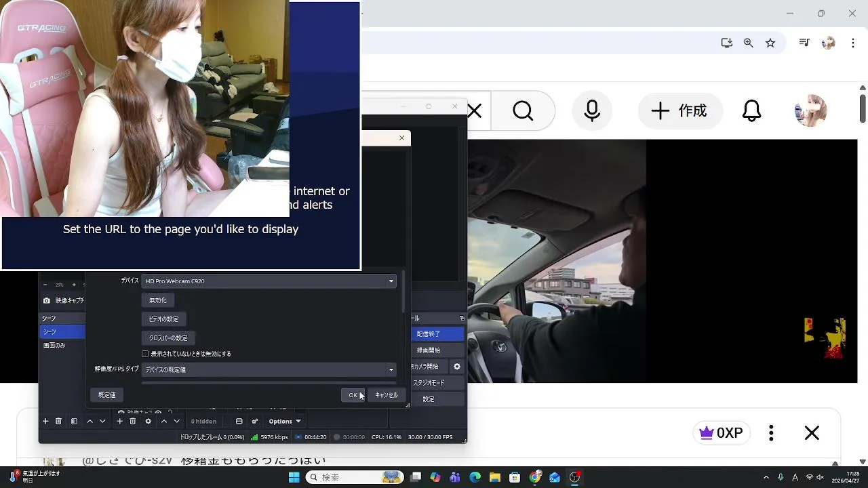
Task: Add a new source with the plus icon
Action: [120, 421]
